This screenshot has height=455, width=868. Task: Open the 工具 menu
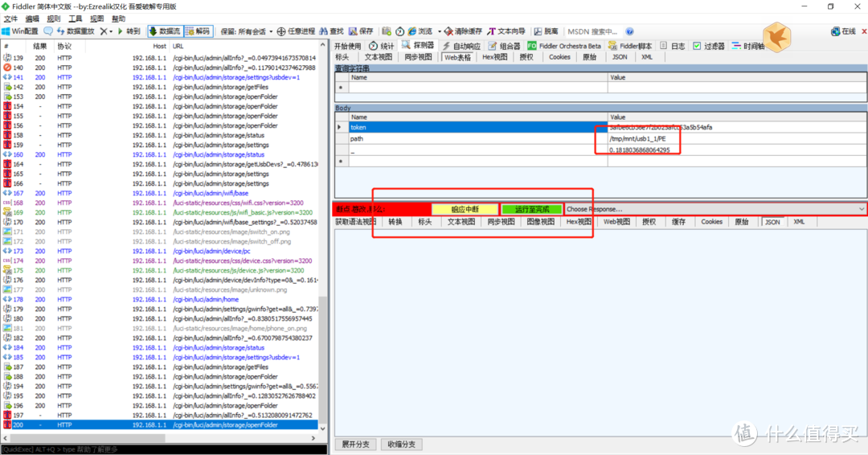click(x=76, y=18)
